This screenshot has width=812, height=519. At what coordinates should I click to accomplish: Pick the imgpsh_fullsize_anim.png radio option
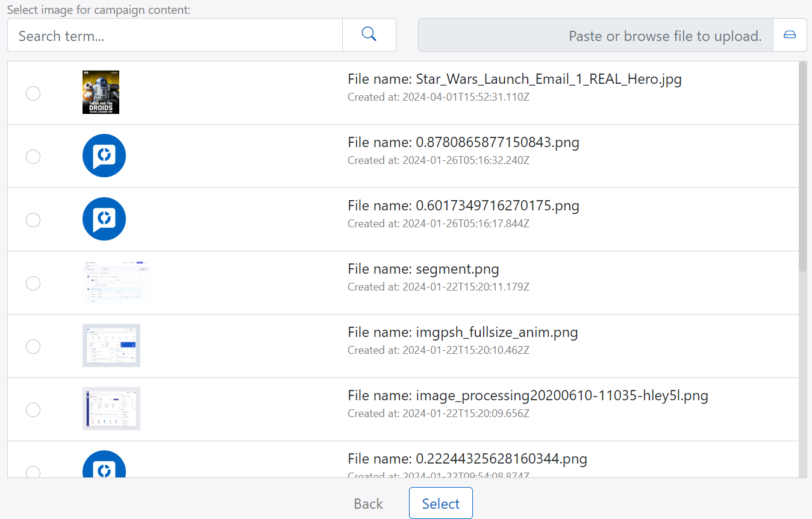pyautogui.click(x=33, y=347)
